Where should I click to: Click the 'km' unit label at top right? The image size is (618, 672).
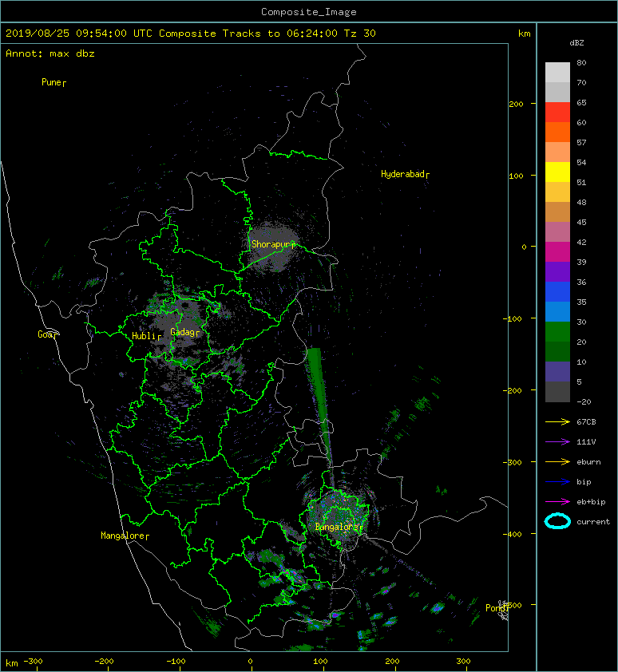click(524, 34)
